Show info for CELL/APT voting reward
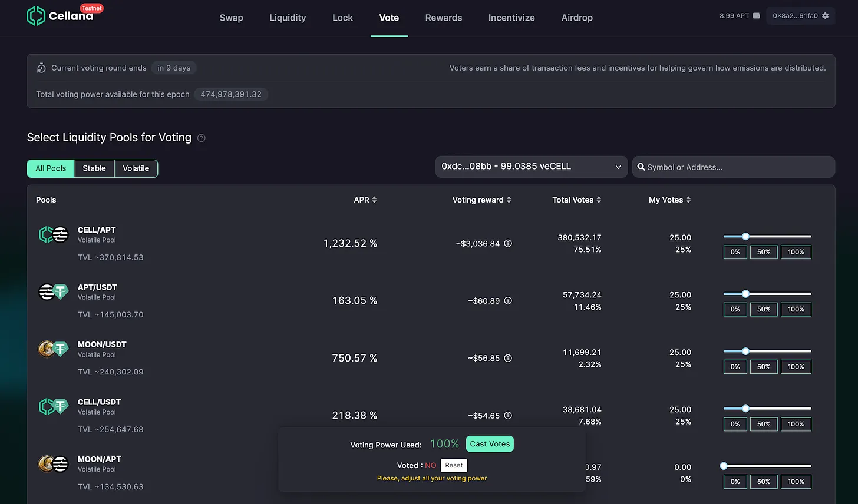The height and width of the screenshot is (504, 858). coord(508,243)
